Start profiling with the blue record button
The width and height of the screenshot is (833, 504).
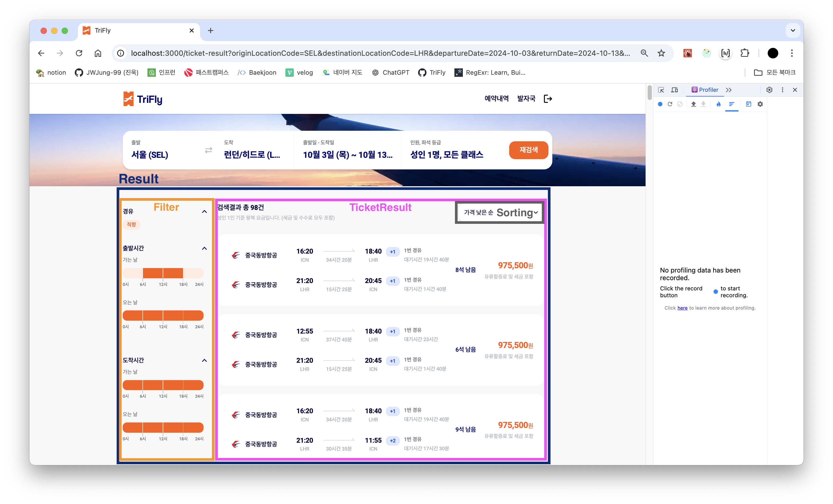(660, 104)
